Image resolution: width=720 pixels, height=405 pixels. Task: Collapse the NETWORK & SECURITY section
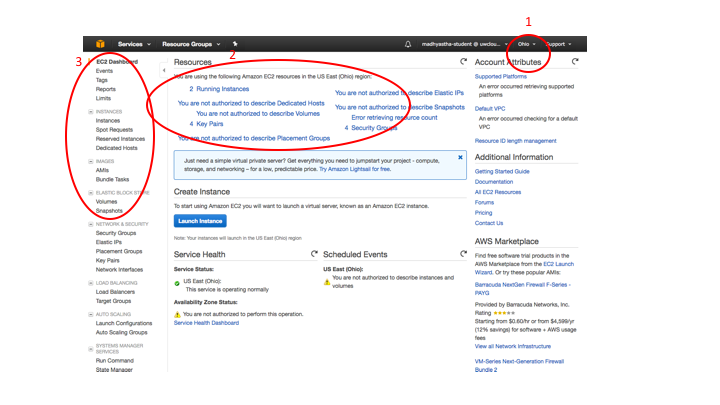coord(90,225)
